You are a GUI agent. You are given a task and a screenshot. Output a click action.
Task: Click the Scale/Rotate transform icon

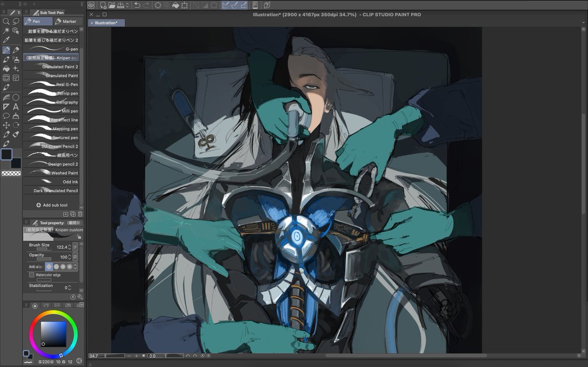184,5
